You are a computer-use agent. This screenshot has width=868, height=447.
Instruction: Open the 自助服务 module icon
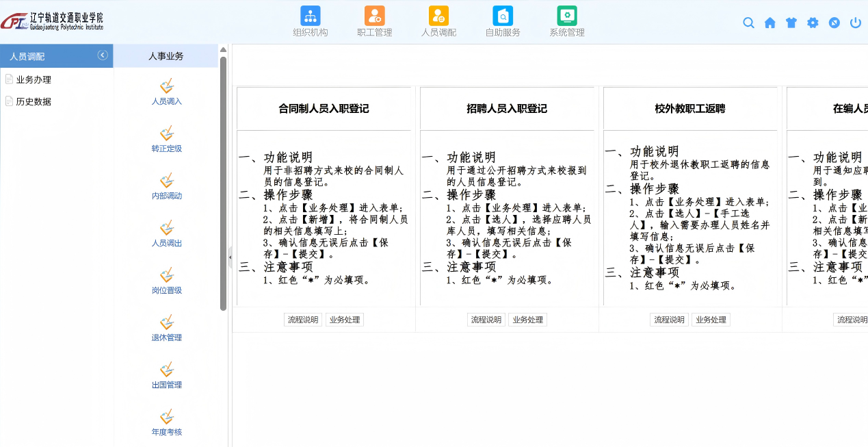point(503,16)
